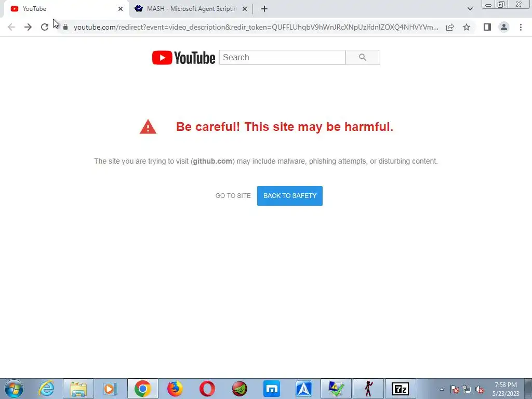Show hidden tray icons arrow
The height and width of the screenshot is (399, 532).
(442, 389)
